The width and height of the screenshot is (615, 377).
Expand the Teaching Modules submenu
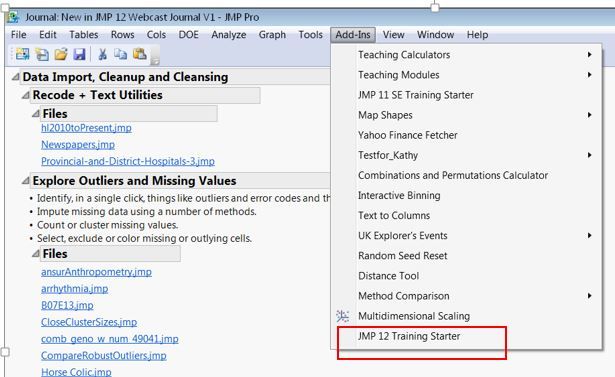pos(467,75)
